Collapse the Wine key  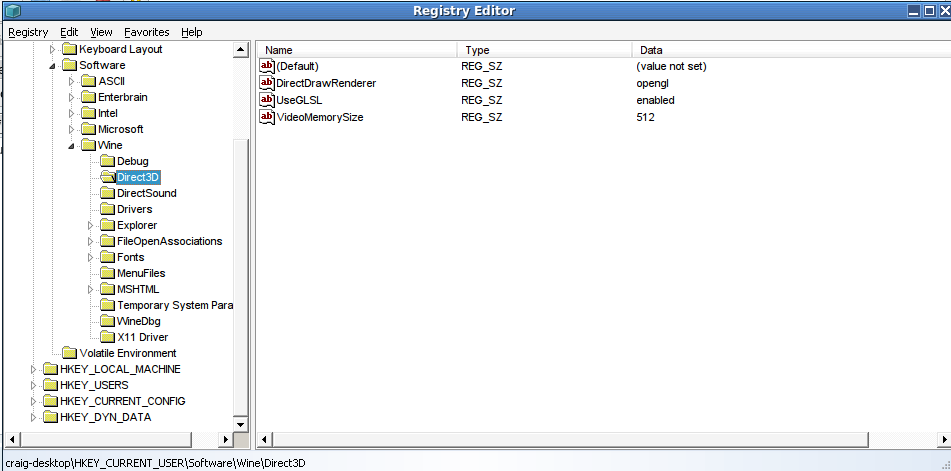click(72, 145)
